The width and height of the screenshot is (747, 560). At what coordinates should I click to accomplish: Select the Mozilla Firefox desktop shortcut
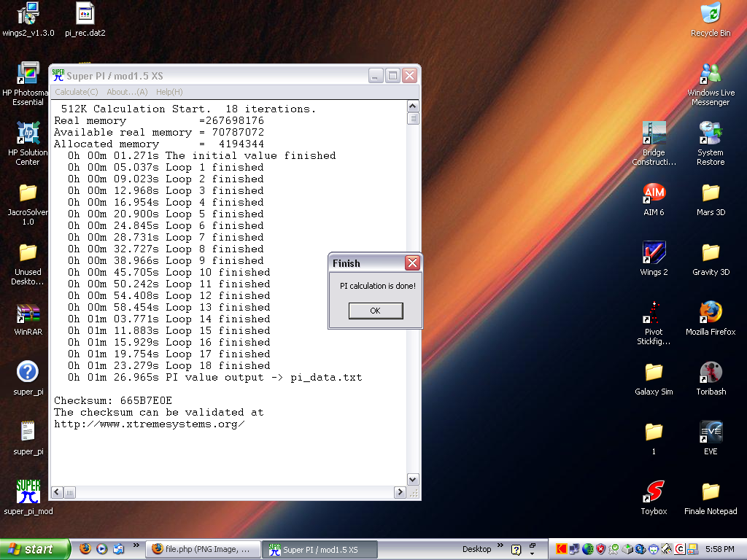[x=711, y=313]
